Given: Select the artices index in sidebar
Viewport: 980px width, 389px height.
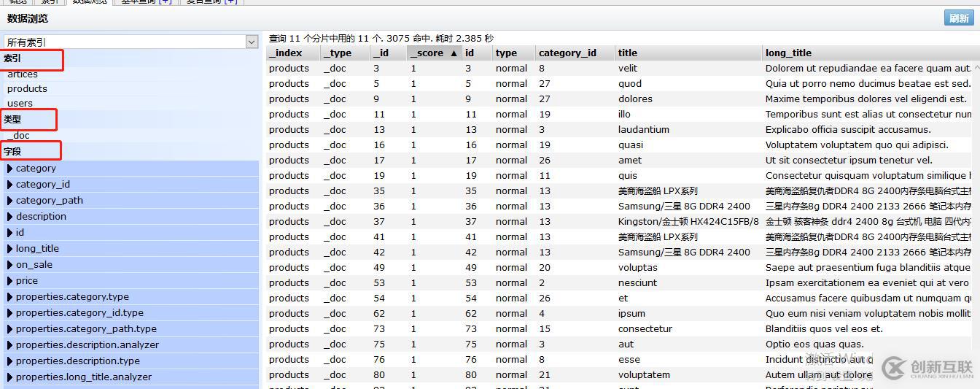Looking at the screenshot, I should pos(23,74).
